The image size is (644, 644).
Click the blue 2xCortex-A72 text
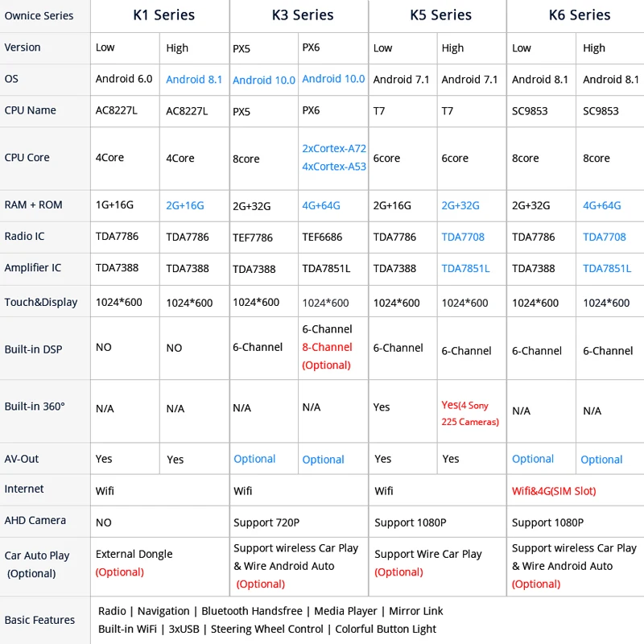(x=334, y=149)
